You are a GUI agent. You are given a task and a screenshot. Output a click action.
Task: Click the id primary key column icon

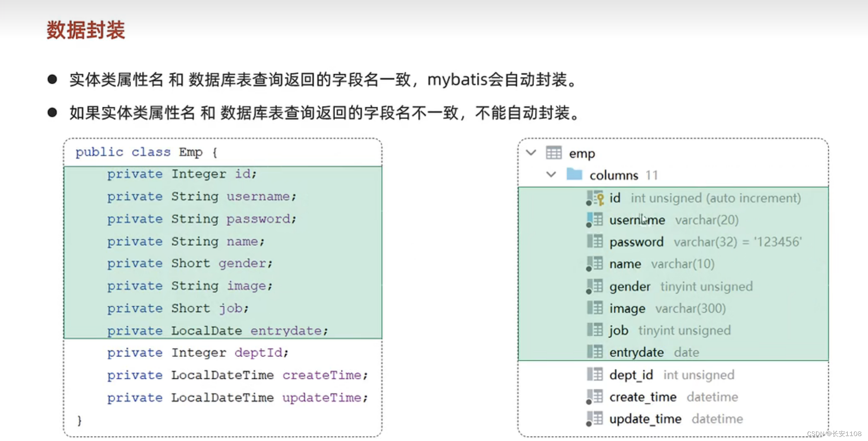click(595, 198)
